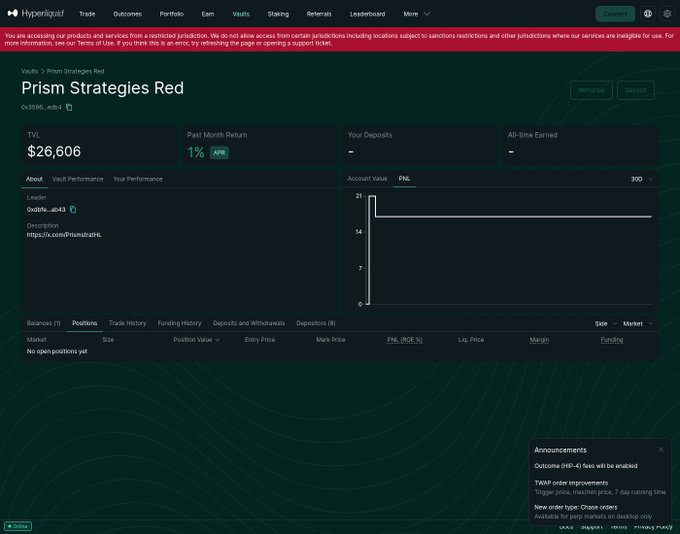Open the Vaults page
The height and width of the screenshot is (534, 680).
(x=241, y=14)
